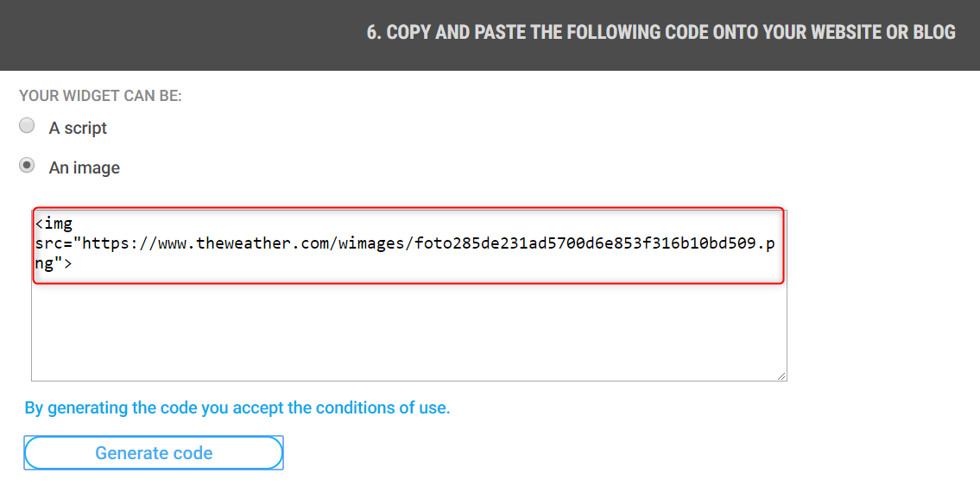Click the "6." step number in the header

coord(374,33)
